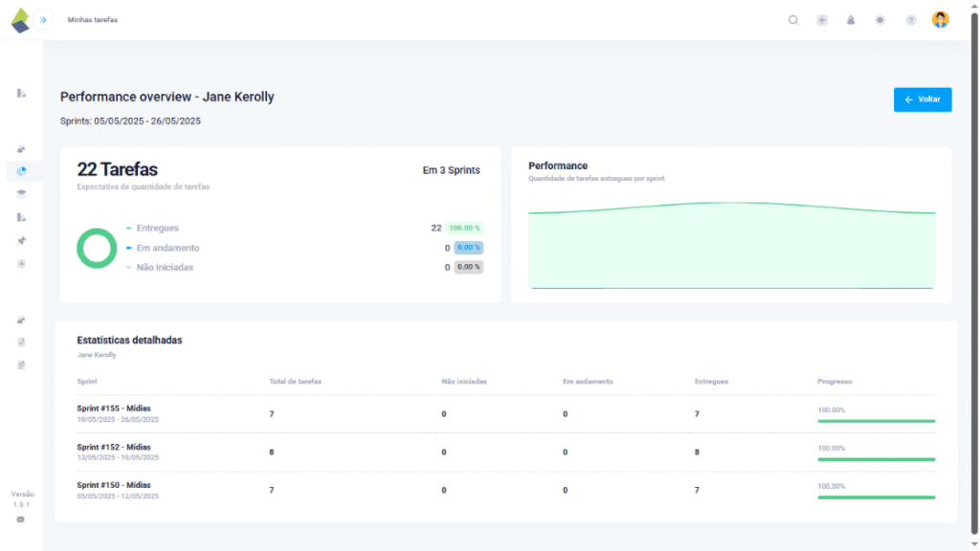Click the people icon above the checklist document icon
This screenshot has height=551, width=980.
(21, 320)
